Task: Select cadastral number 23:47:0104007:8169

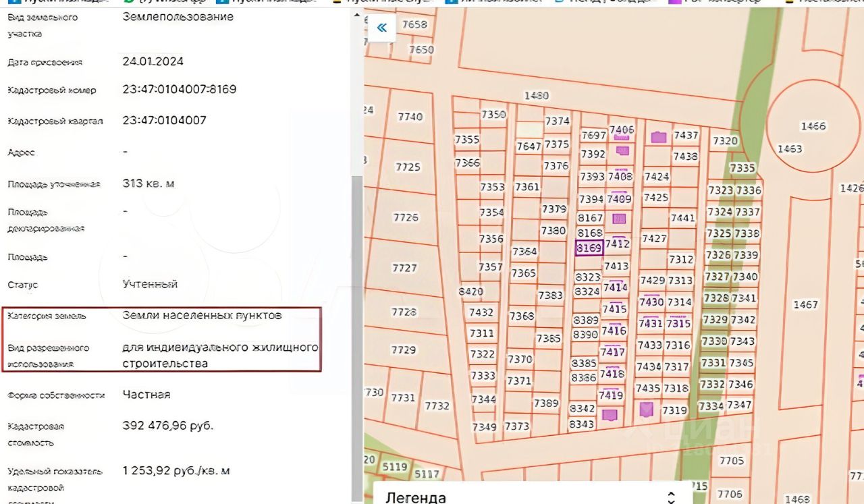Action: 180,89
